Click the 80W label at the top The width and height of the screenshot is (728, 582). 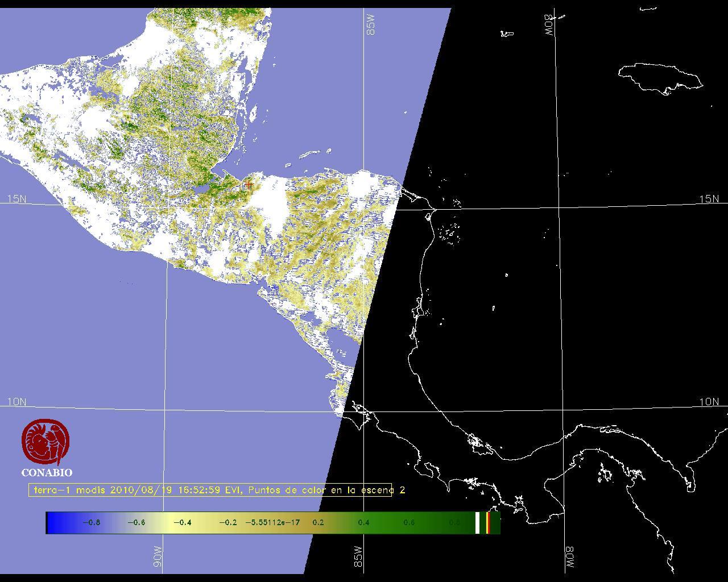(550, 26)
